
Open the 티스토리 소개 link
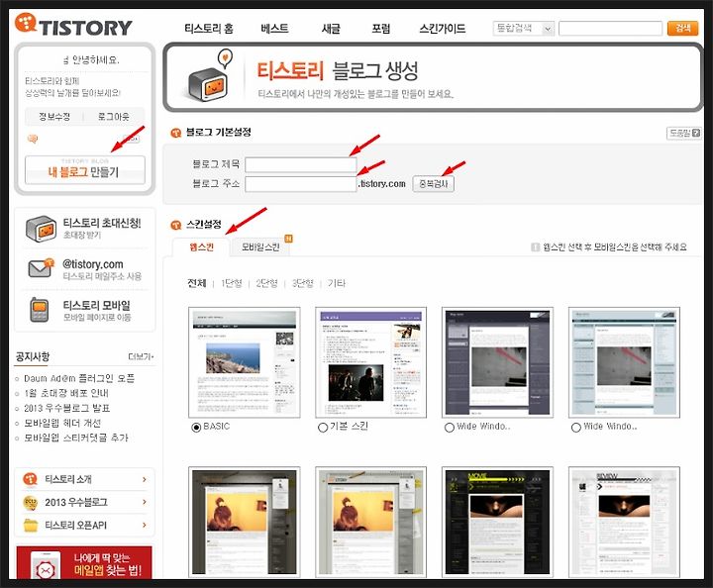pos(68,479)
